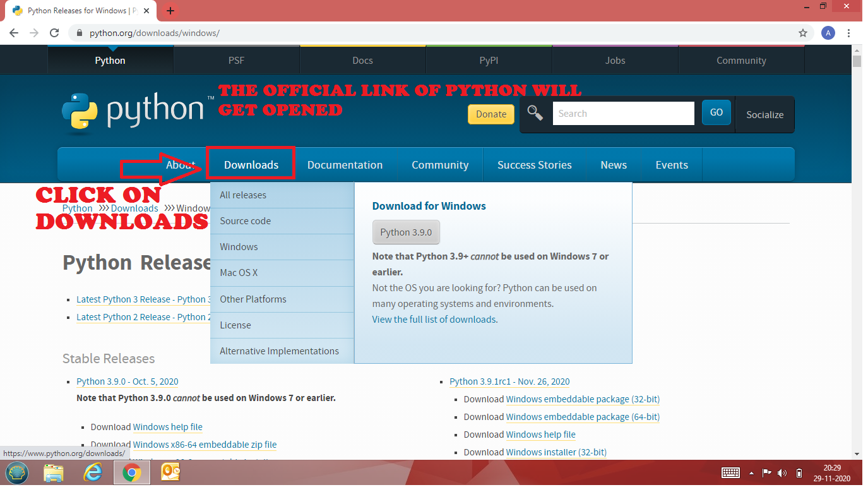Open Outlook from the taskbar
Screen dimensions: 868x492
coord(170,472)
